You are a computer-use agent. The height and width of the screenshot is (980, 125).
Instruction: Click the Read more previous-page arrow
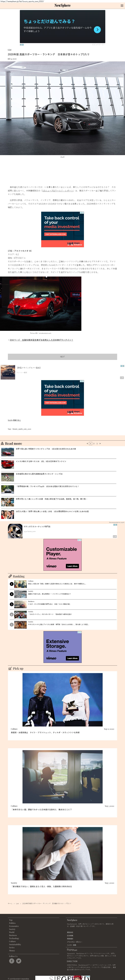(87, 444)
